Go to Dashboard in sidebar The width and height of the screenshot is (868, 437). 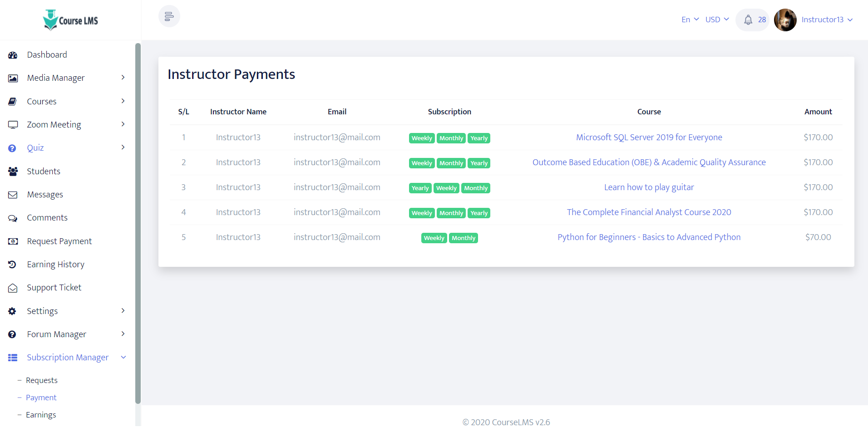[x=47, y=55]
